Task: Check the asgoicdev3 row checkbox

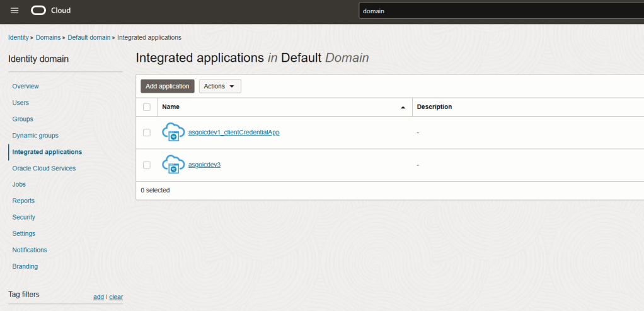Action: pos(147,165)
